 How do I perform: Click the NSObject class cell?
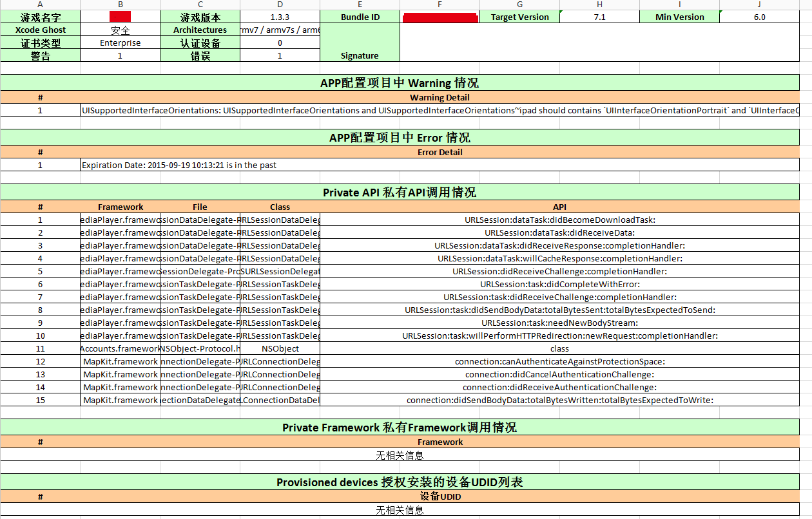click(280, 348)
